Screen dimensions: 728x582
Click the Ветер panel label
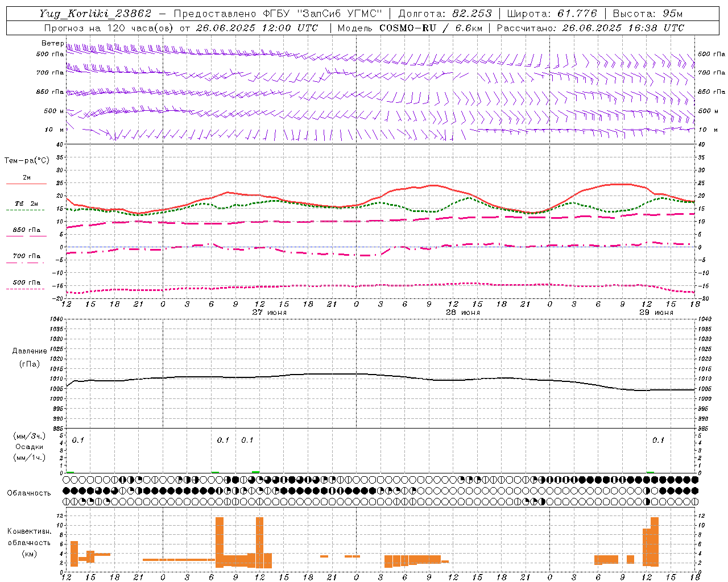52,43
